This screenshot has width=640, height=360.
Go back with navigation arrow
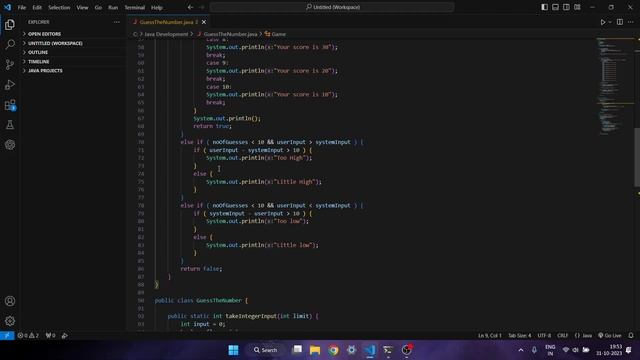[191, 7]
